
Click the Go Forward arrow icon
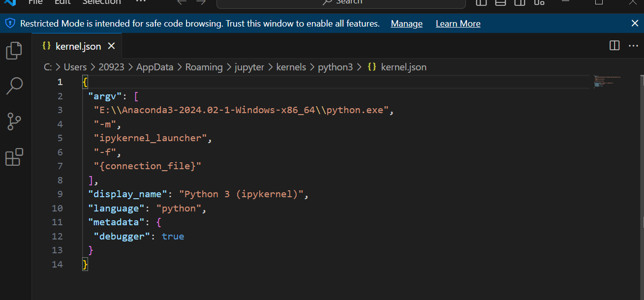tap(201, 2)
